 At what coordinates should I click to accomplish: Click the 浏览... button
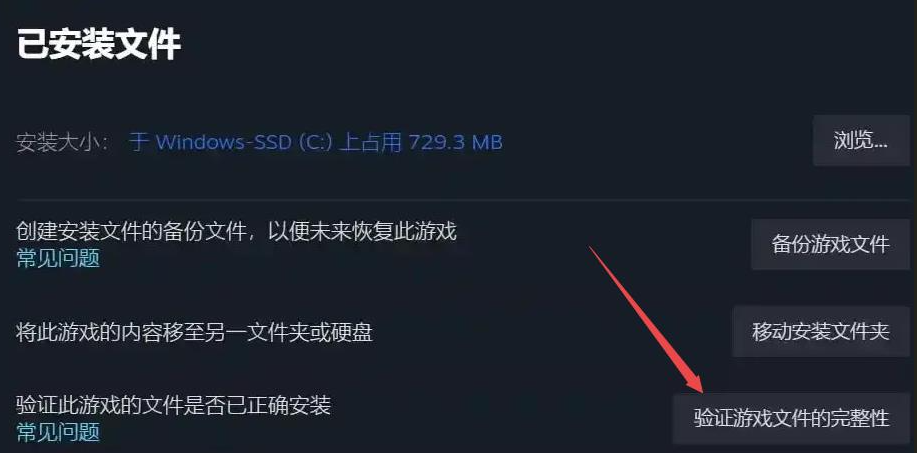coord(861,141)
